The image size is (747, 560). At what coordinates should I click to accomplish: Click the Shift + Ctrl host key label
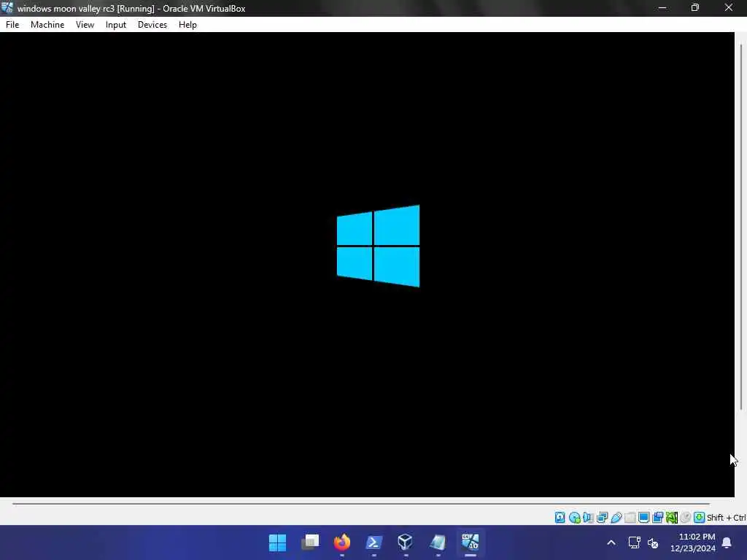727,518
